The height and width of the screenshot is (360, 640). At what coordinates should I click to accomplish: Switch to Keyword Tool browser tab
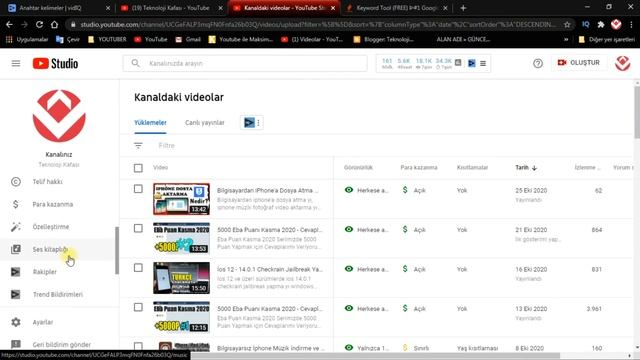[x=396, y=8]
